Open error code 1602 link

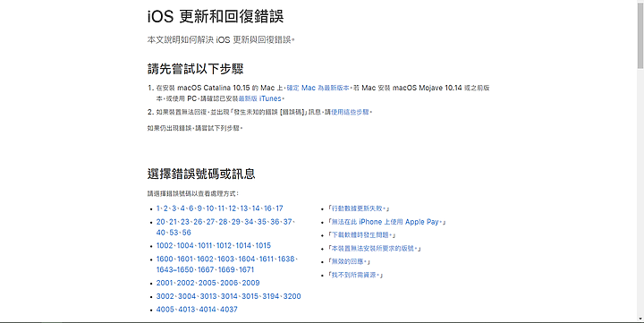(x=205, y=259)
